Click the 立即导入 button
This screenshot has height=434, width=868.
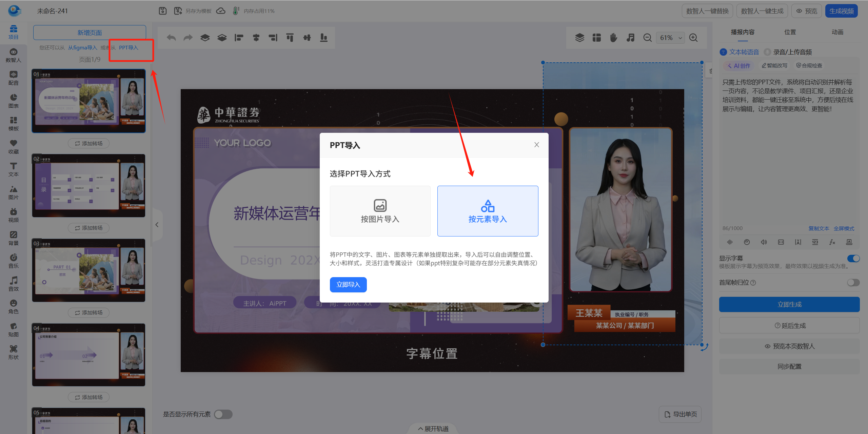[348, 285]
